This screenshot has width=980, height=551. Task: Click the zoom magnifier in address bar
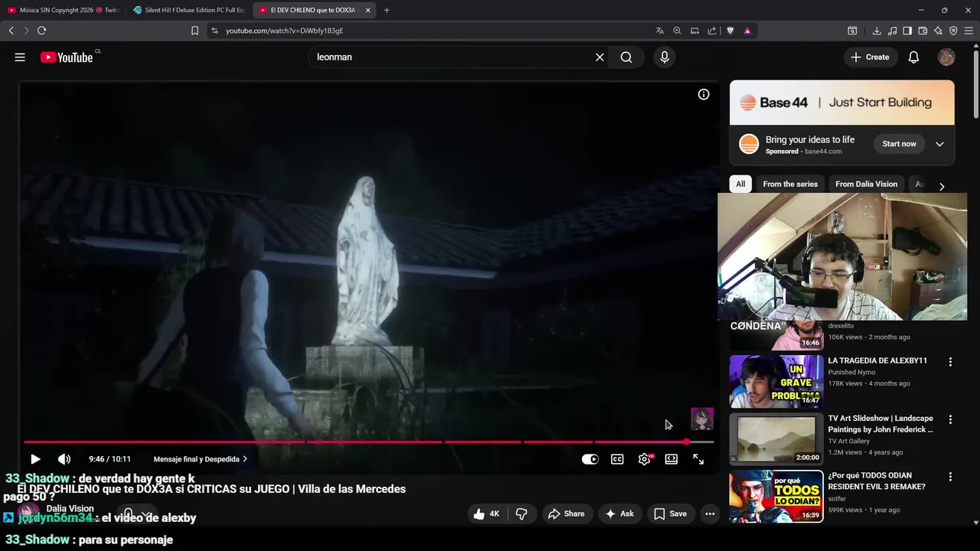677,31
